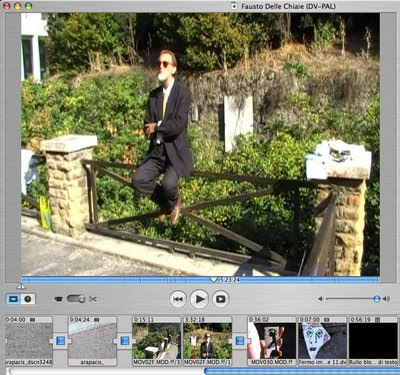Select the arapacis_dscn3248 clip
Viewport: 400px width, 375px height.
click(29, 341)
